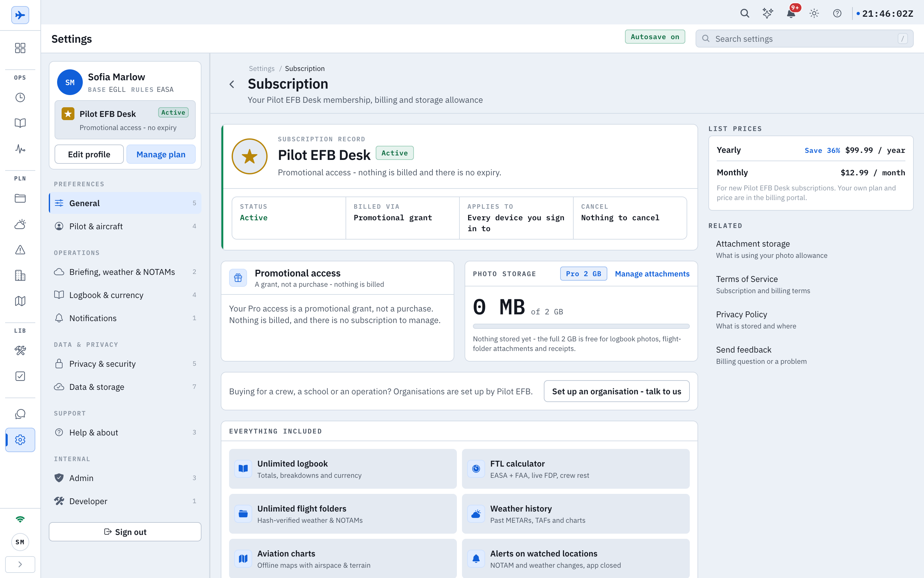Click the green Wi-Fi status icon
Screen dimensions: 924x578
(20, 519)
